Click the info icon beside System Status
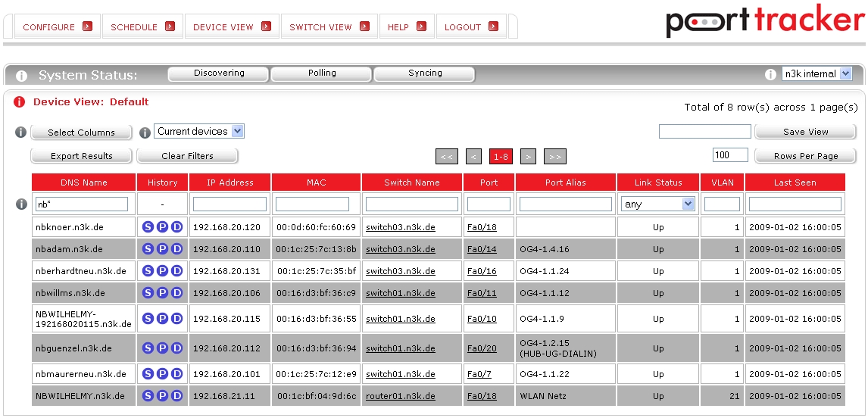Image resolution: width=868 pixels, height=418 pixels. (x=21, y=76)
